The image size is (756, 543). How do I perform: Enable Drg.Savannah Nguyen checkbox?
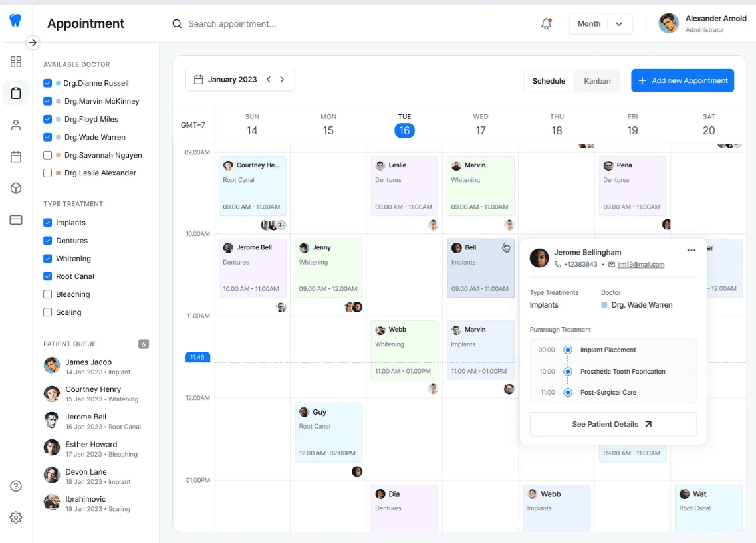pyautogui.click(x=47, y=155)
